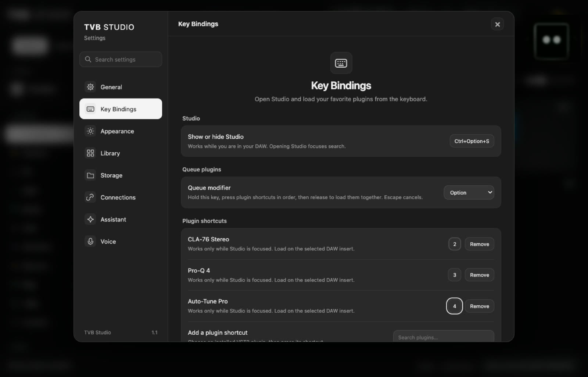Click the Storage folder icon

tap(90, 175)
